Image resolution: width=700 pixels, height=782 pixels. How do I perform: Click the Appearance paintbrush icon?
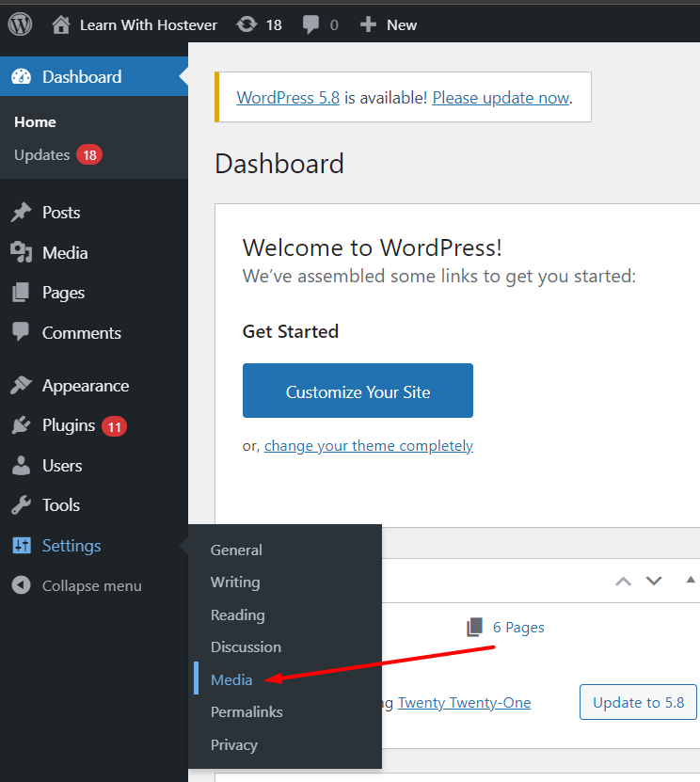coord(21,386)
